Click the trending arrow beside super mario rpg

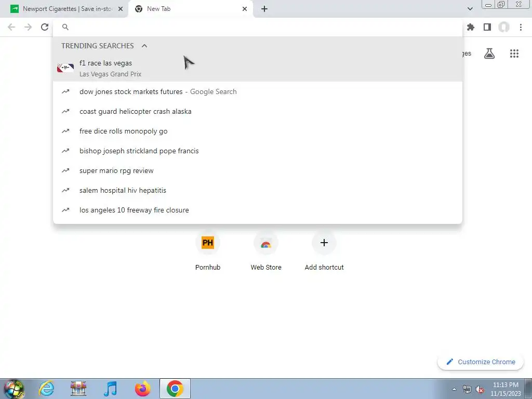65,170
